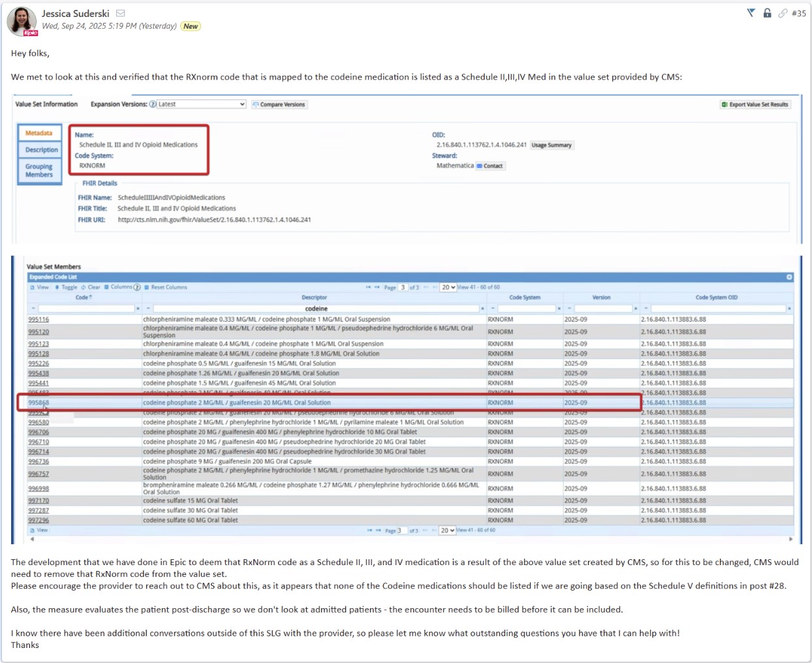Click the padlock icon next to #35
The width and height of the screenshot is (812, 663).
(x=767, y=13)
